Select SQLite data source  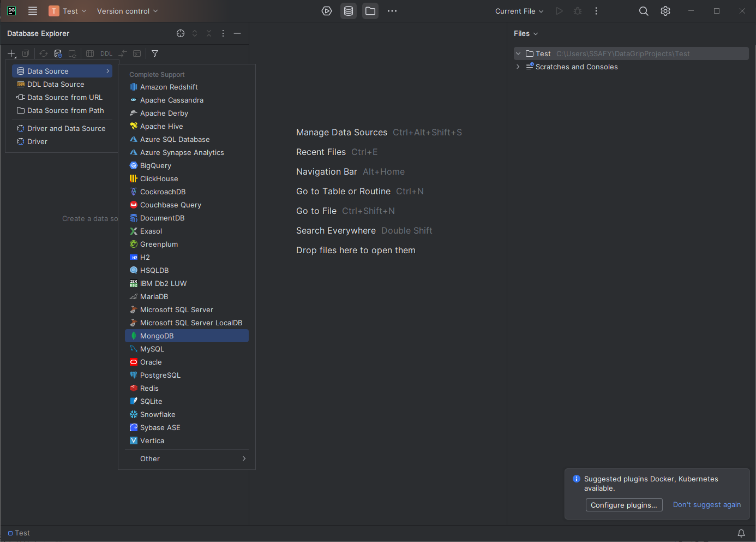pyautogui.click(x=187, y=401)
